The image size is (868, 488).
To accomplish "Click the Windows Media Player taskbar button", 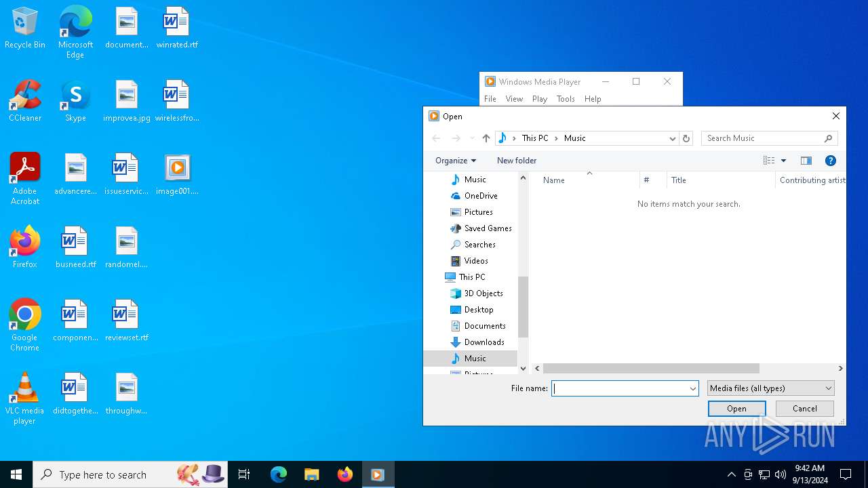I will pos(378,474).
